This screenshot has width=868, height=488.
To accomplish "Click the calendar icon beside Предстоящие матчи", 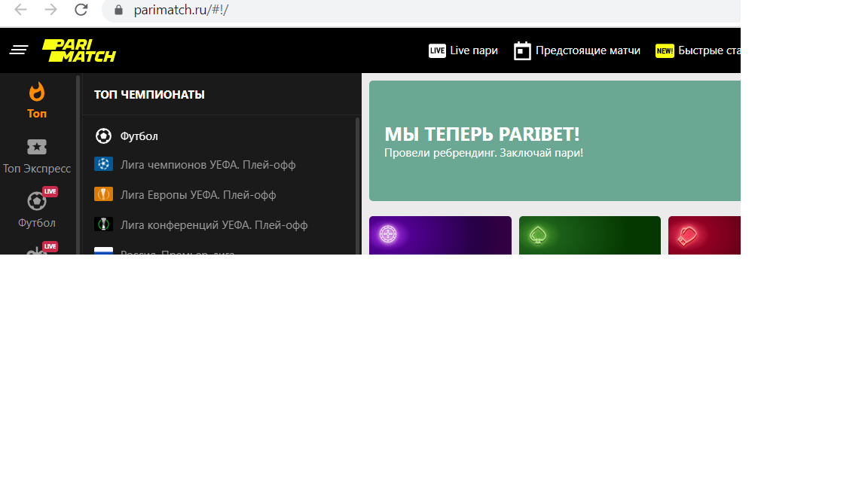I will tap(522, 51).
